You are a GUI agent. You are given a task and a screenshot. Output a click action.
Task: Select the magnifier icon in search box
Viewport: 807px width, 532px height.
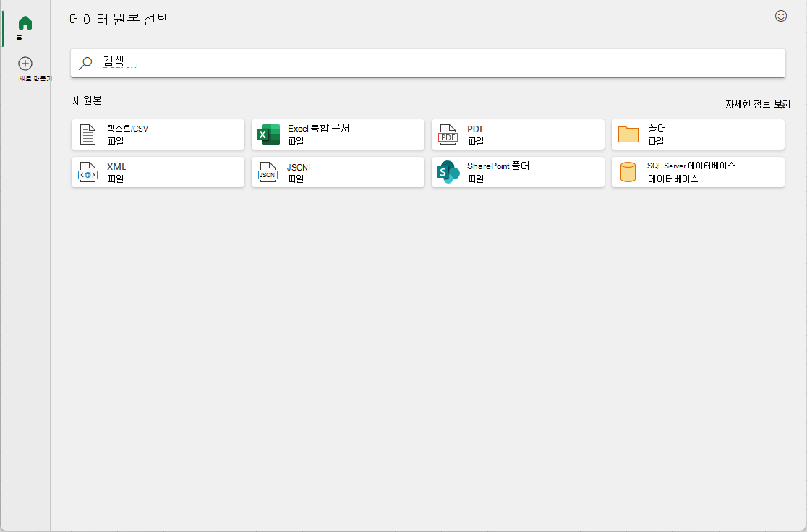[85, 64]
